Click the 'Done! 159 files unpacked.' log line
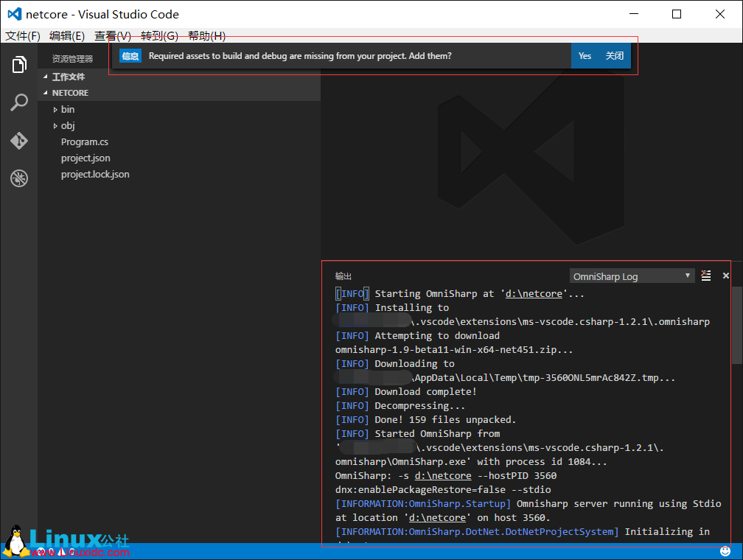This screenshot has width=743, height=560. 425,420
